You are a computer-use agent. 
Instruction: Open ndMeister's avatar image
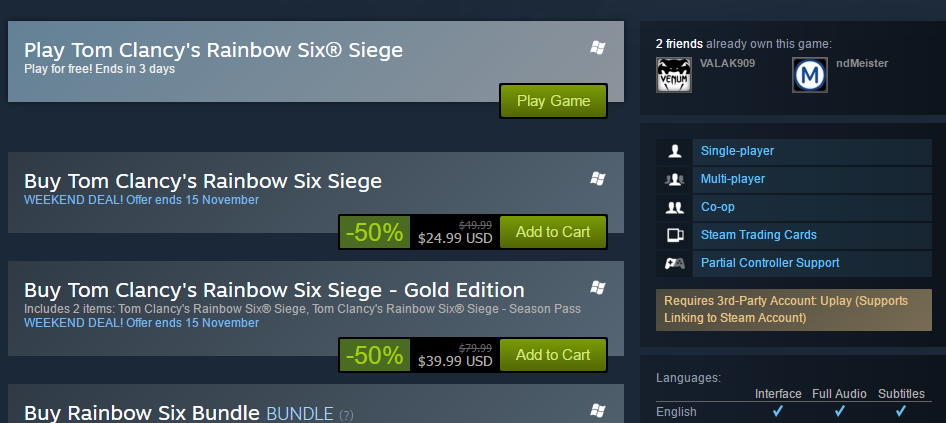pyautogui.click(x=810, y=75)
